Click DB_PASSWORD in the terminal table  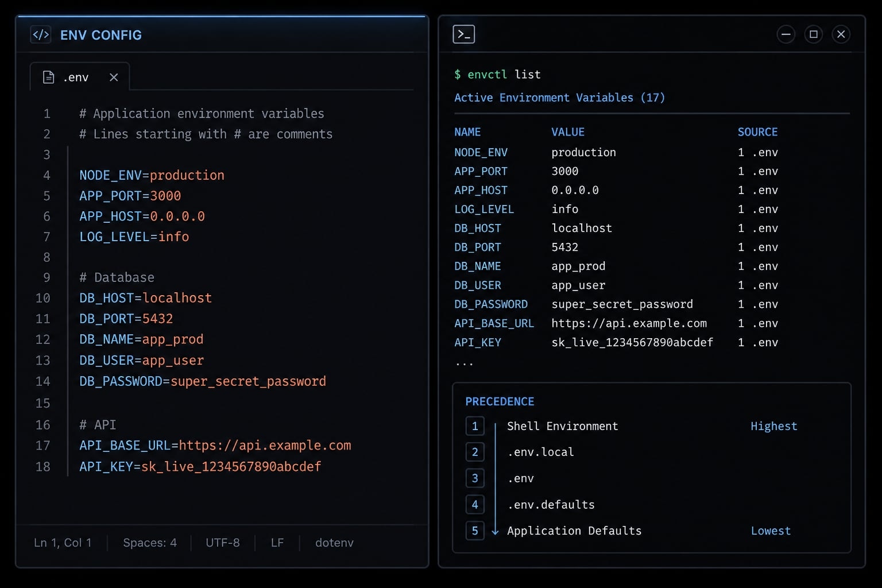[x=491, y=304]
